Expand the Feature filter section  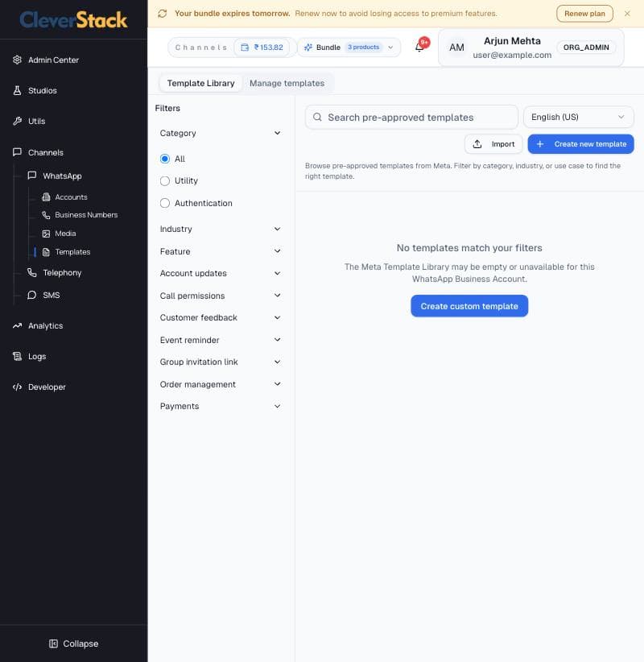220,251
